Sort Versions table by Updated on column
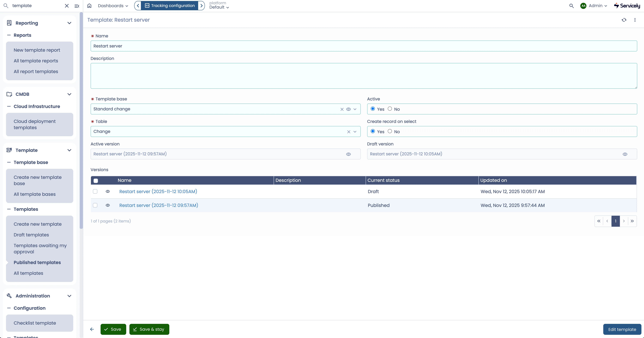This screenshot has width=644, height=338. 493,180
